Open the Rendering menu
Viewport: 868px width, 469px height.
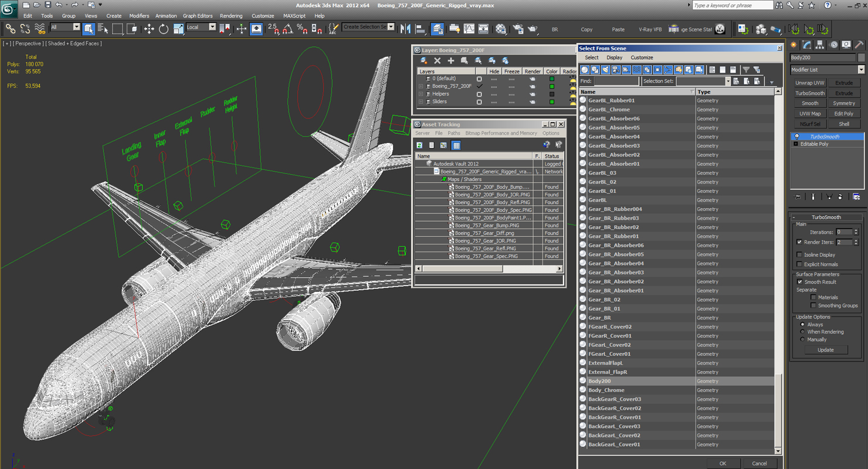[x=231, y=16]
